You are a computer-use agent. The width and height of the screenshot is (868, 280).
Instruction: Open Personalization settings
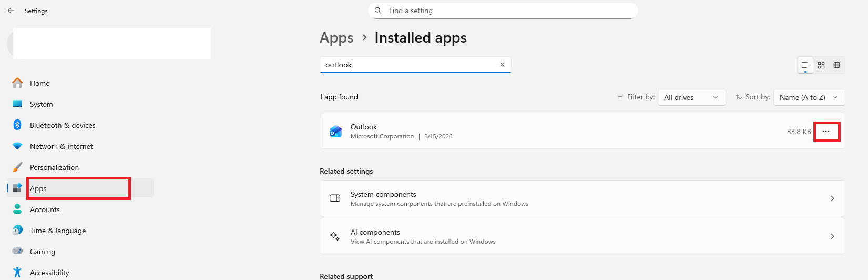[x=80, y=167]
